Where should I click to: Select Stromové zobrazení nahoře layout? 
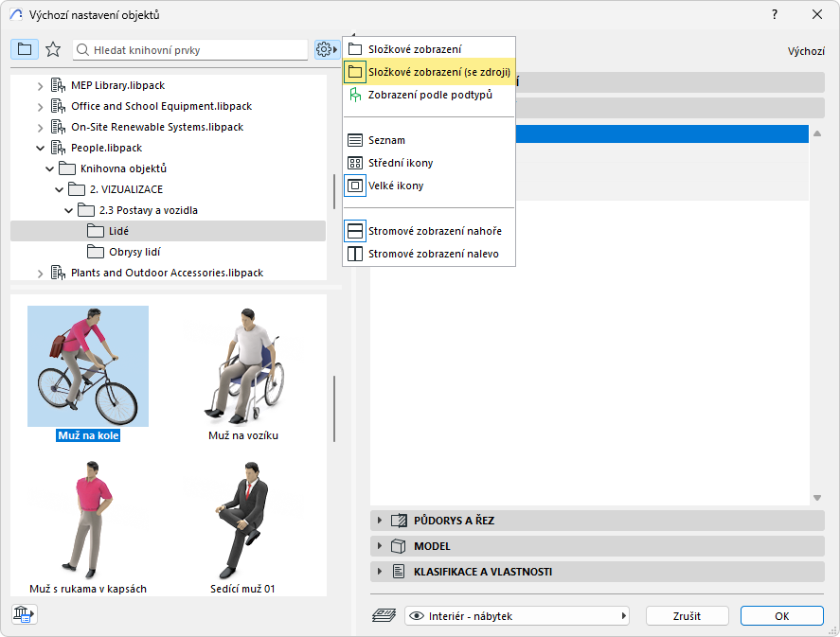(429, 231)
